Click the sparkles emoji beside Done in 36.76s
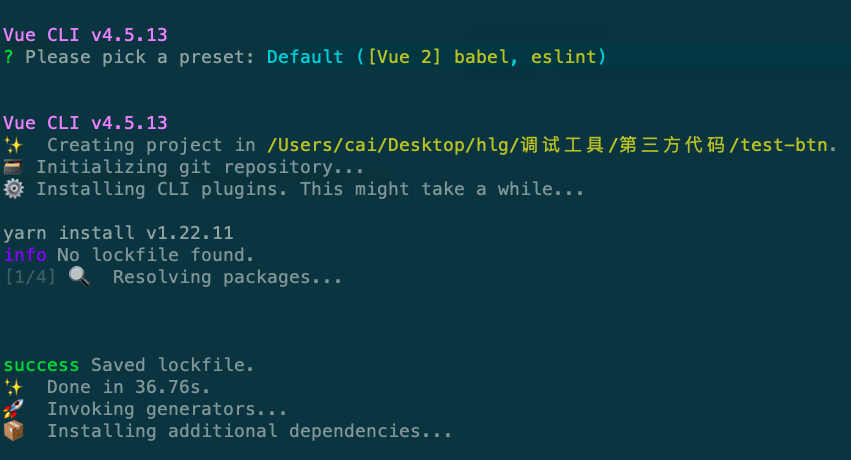The height and width of the screenshot is (460, 851). point(14,387)
